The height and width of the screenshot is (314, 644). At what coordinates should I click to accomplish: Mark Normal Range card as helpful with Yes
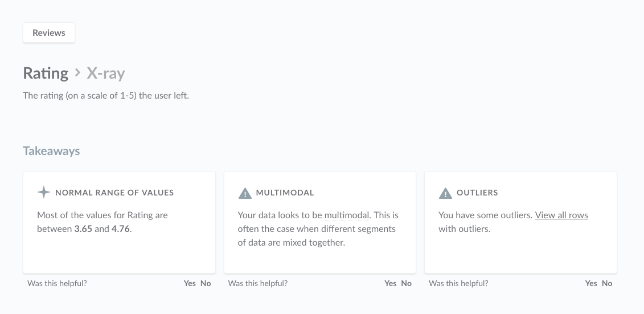pyautogui.click(x=190, y=283)
